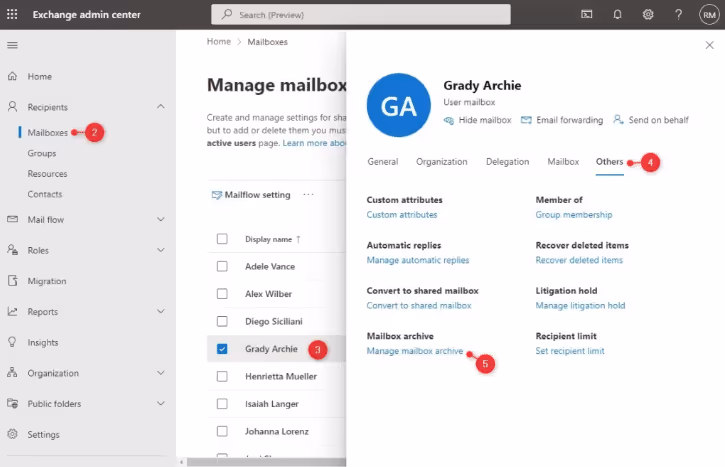Click the sidebar Settings gear icon
The height and width of the screenshot is (467, 725).
(x=12, y=434)
